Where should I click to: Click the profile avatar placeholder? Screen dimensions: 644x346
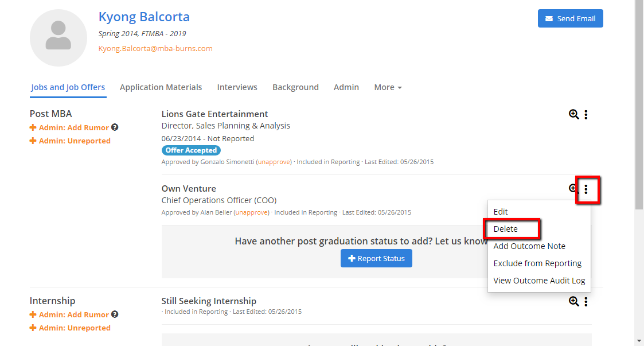[x=58, y=38]
